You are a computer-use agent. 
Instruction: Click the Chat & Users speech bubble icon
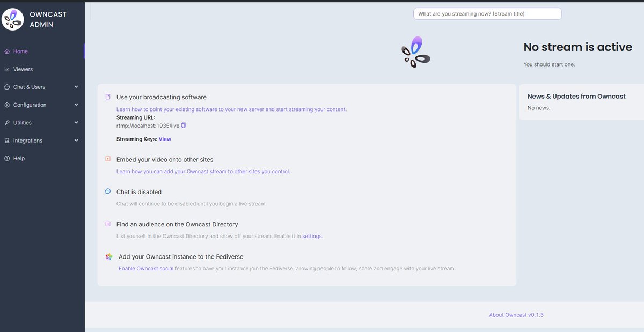click(7, 87)
